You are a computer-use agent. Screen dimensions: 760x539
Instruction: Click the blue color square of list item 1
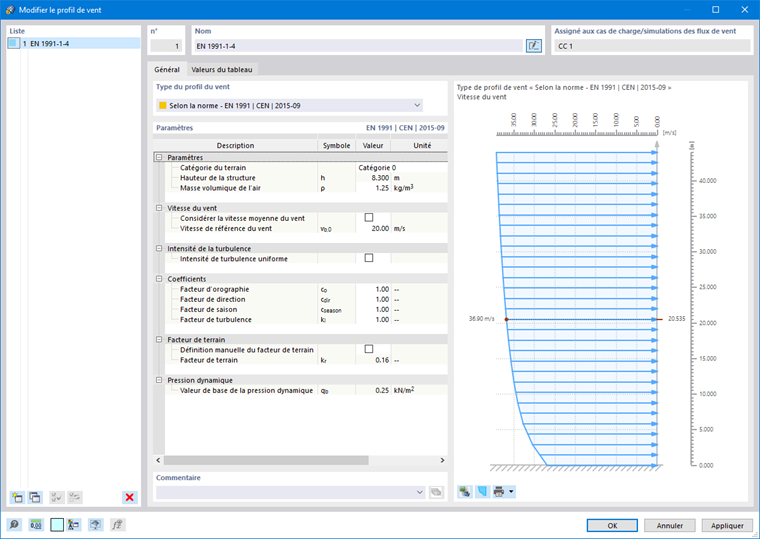pyautogui.click(x=13, y=43)
